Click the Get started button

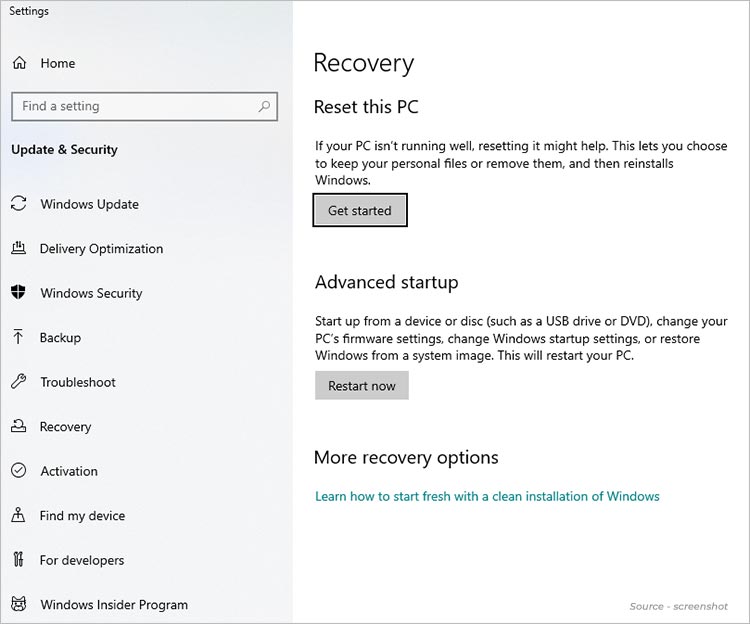click(x=360, y=210)
